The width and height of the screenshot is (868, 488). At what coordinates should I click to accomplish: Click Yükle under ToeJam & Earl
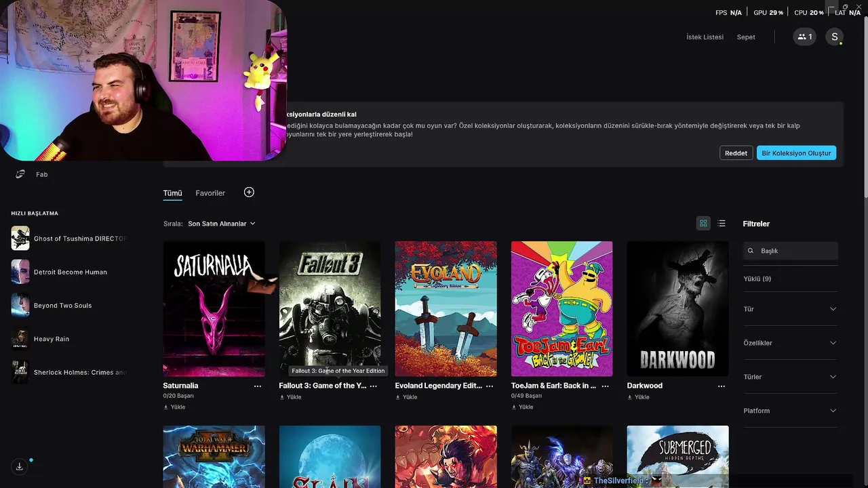click(522, 407)
